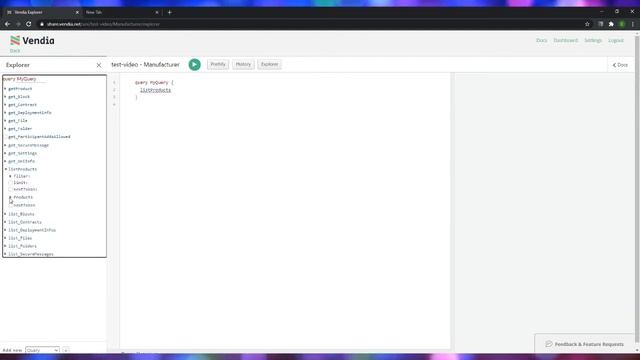
Task: Open a new browser tab with plus
Action: [169, 12]
